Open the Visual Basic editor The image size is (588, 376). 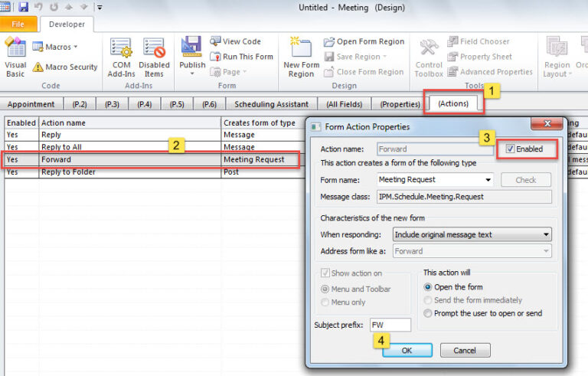15,57
